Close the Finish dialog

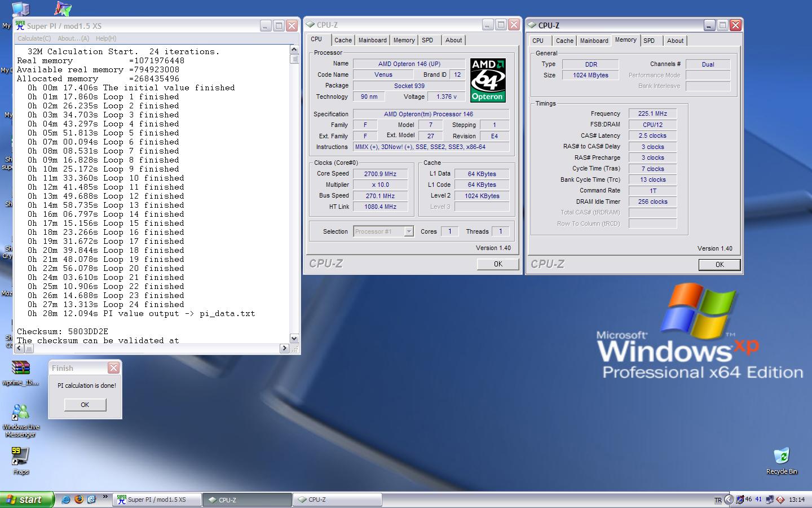113,368
